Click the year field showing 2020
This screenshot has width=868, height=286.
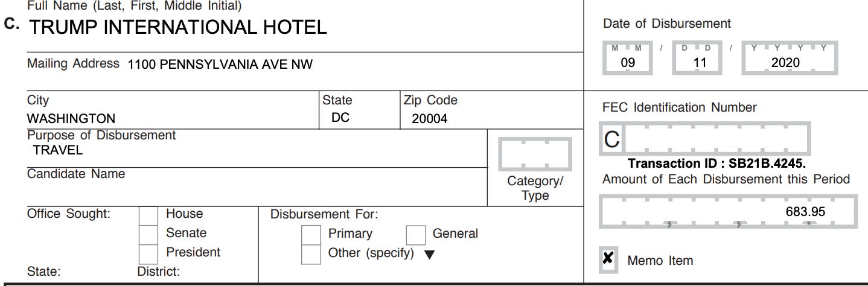(790, 60)
